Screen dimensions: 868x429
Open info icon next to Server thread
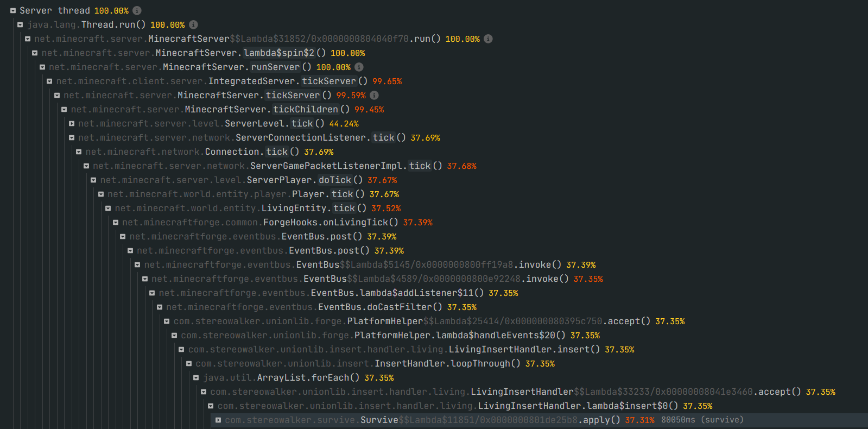click(x=137, y=10)
